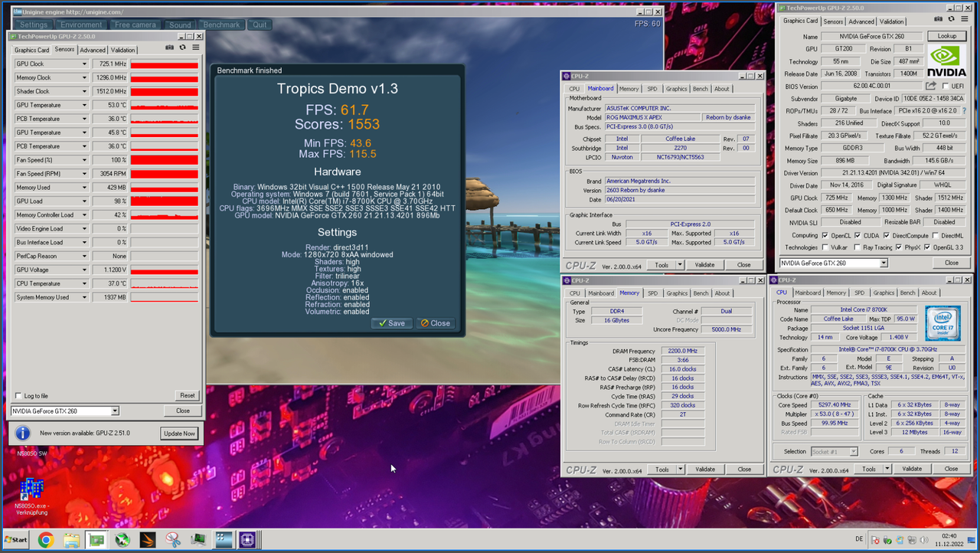Click the taskbar clock showing 02:40
This screenshot has height=553, width=980.
(948, 540)
